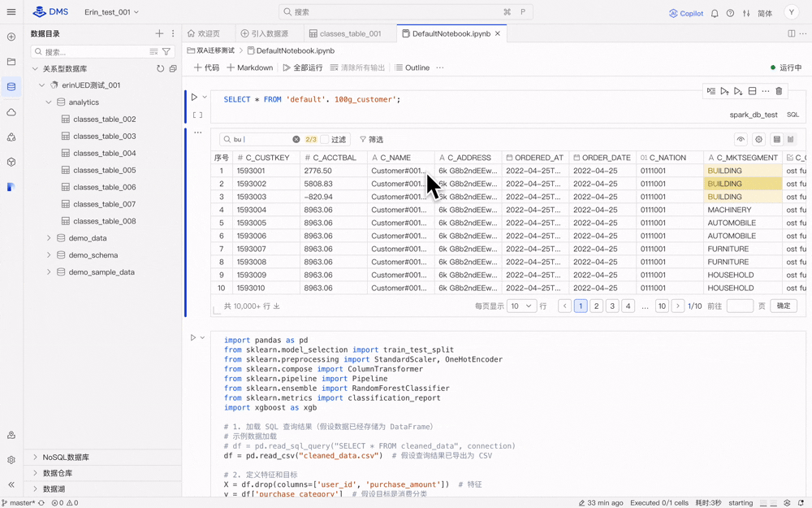Screen dimensions: 812x508
Task: Run the SQL cell play button
Action: 194,97
